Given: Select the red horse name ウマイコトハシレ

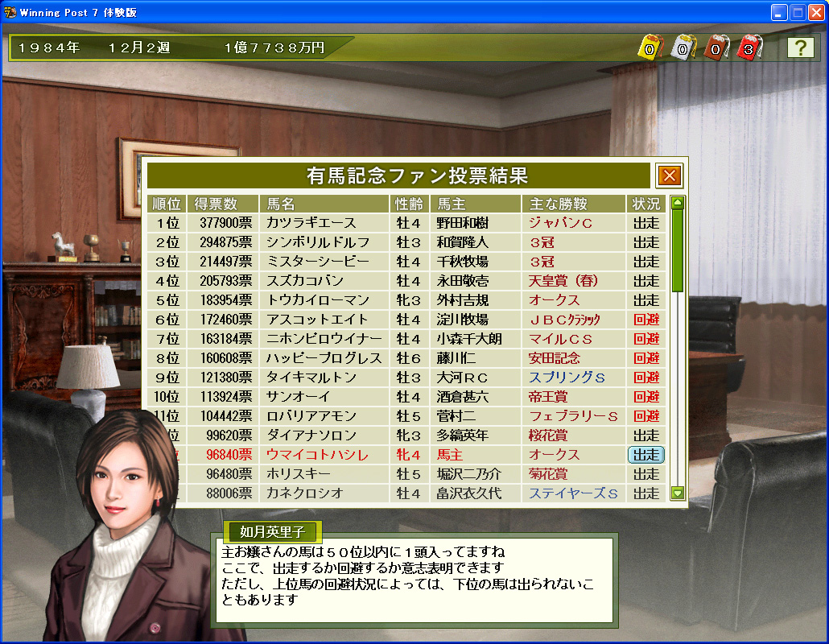Looking at the screenshot, I should click(316, 455).
